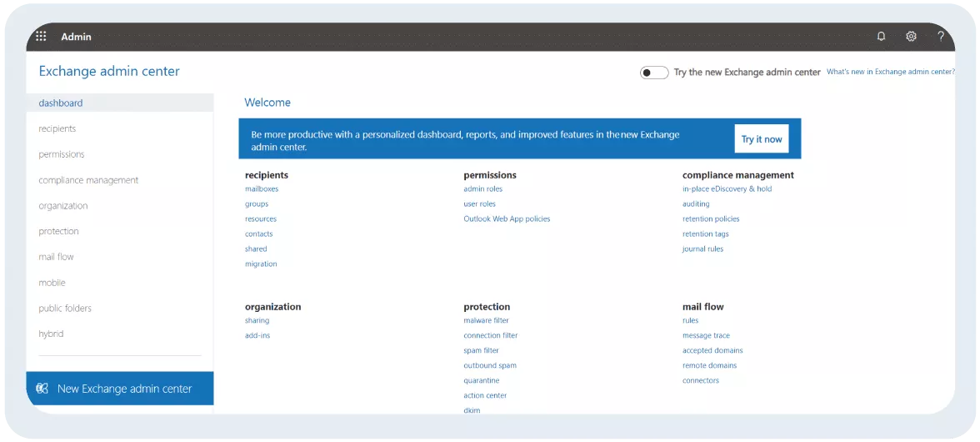Open the user roles link
The width and height of the screenshot is (980, 442).
tap(480, 203)
